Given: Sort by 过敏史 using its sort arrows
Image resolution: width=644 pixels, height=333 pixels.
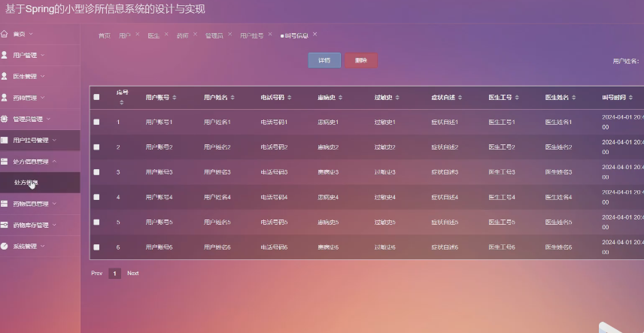Looking at the screenshot, I should tap(397, 97).
